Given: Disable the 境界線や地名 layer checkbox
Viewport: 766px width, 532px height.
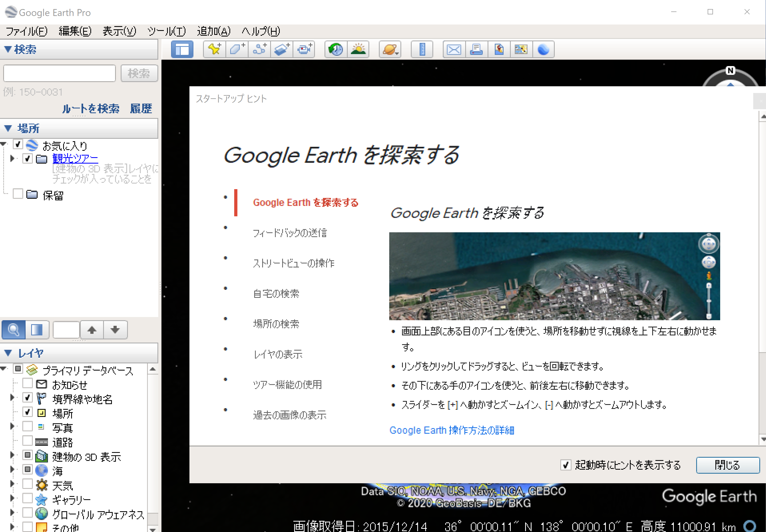Looking at the screenshot, I should click(28, 397).
